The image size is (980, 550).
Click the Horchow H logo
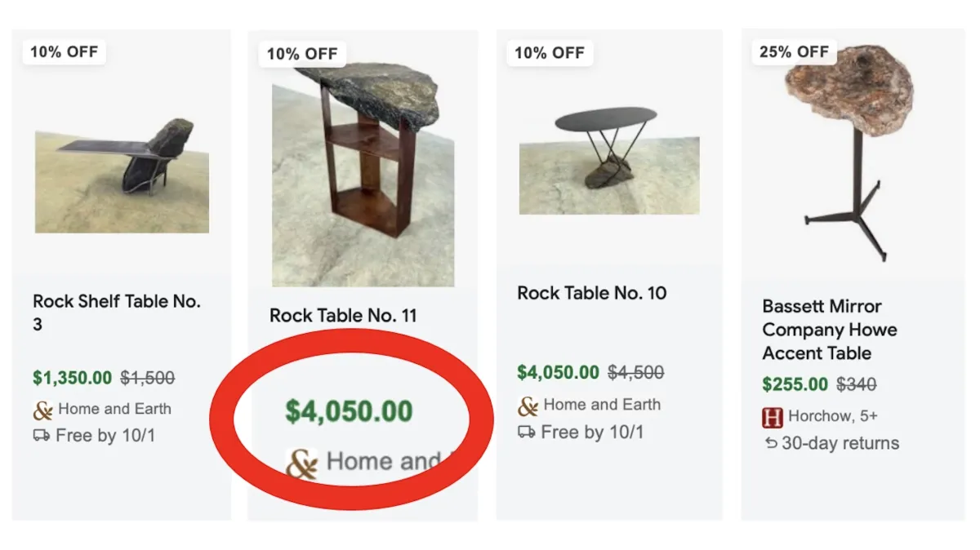[773, 417]
